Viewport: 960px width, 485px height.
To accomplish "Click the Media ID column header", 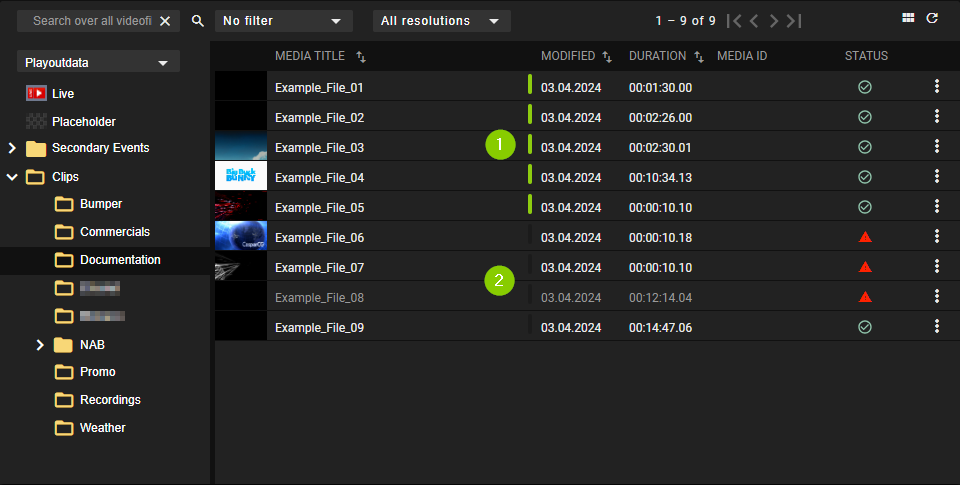I will point(741,56).
